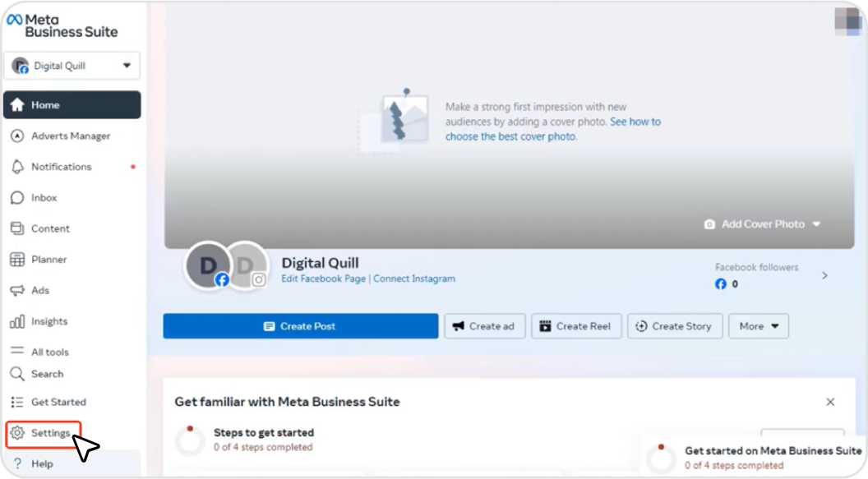868x479 pixels.
Task: Click the Settings gear icon
Action: click(x=16, y=433)
